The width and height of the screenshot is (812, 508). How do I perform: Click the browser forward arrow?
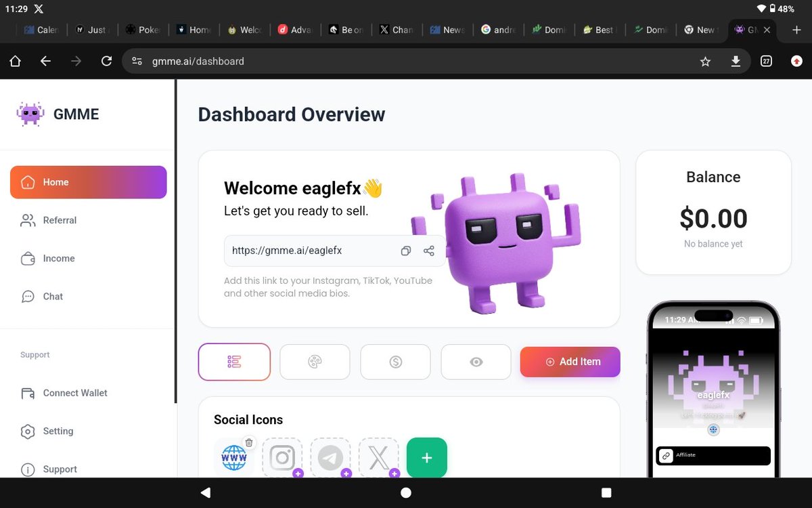[x=76, y=61]
